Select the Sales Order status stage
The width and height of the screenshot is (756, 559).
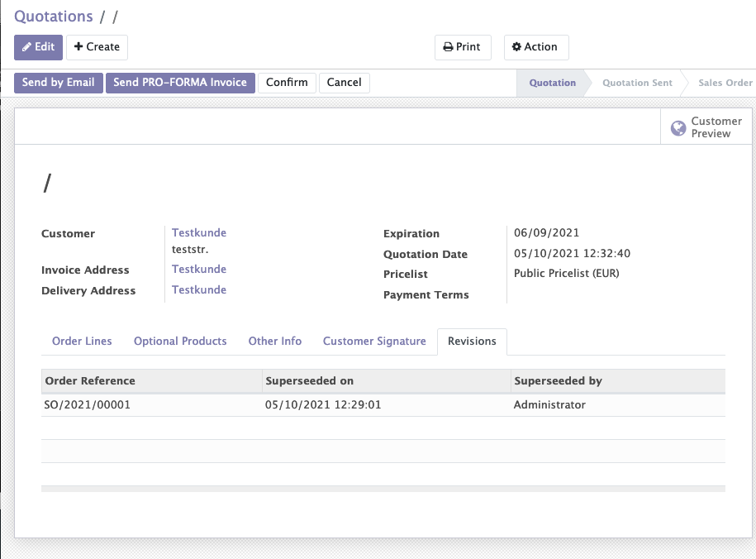click(725, 83)
